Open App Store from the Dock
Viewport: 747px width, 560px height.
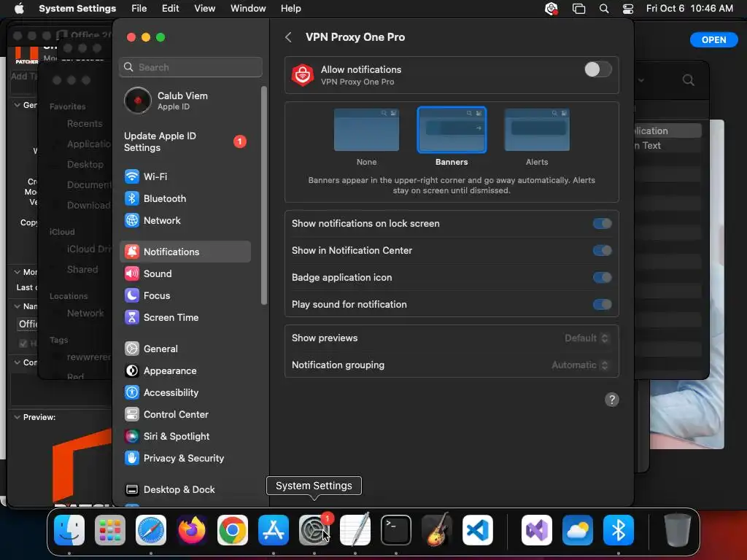(274, 530)
